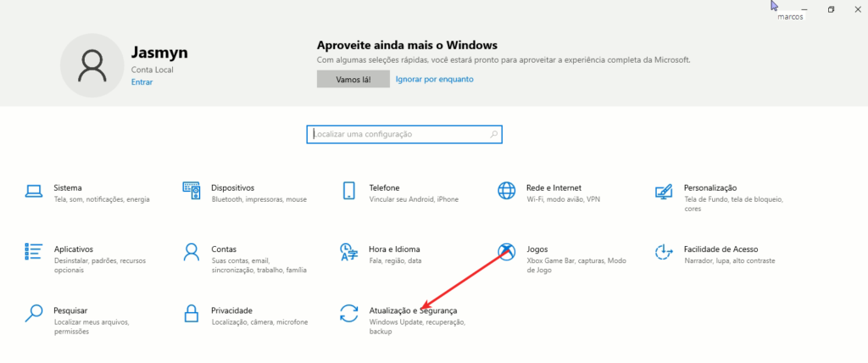The image size is (868, 363).
Task: Select the Jogos category title
Action: (x=537, y=249)
